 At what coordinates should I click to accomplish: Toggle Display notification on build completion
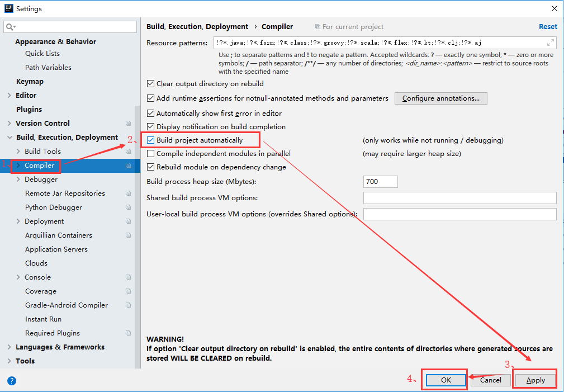click(x=151, y=127)
